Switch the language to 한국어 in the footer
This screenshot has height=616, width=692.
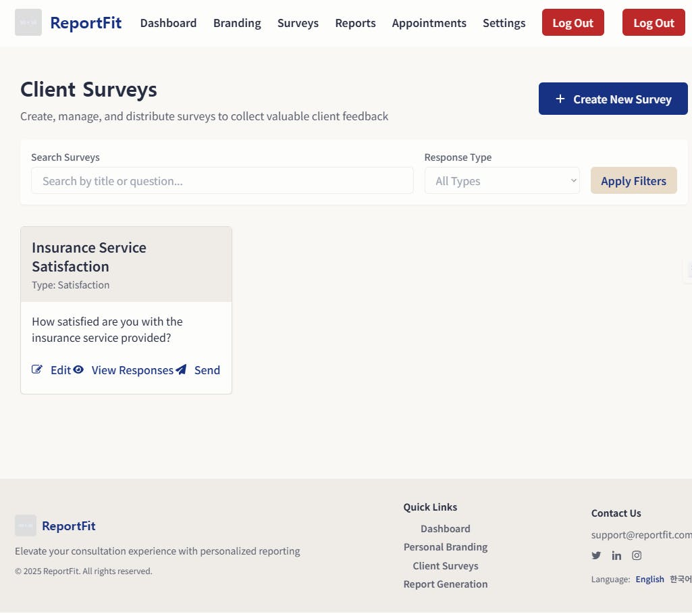click(x=680, y=579)
